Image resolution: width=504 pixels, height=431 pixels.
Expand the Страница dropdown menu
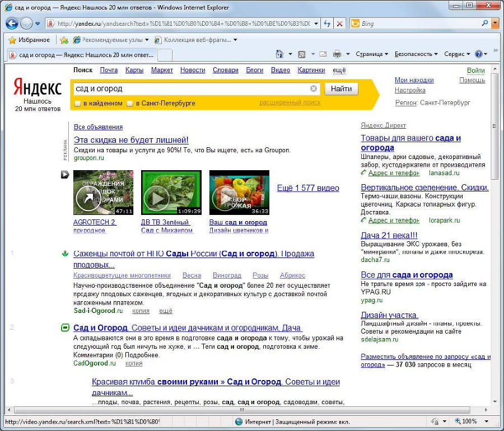coord(371,54)
